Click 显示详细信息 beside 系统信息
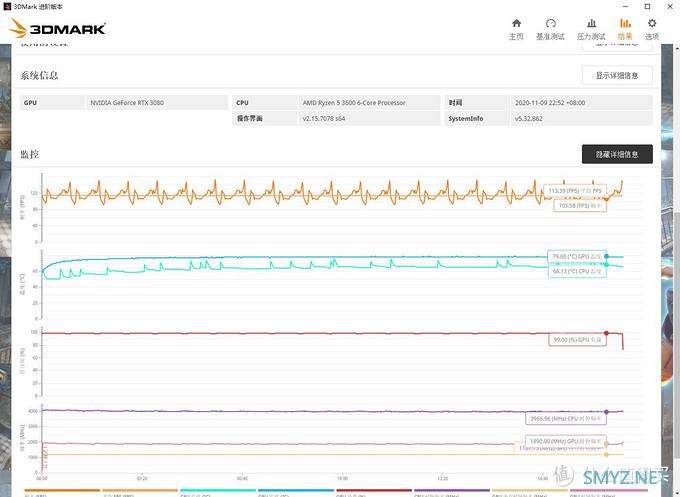Viewport: 680px width, 497px height. tap(617, 75)
